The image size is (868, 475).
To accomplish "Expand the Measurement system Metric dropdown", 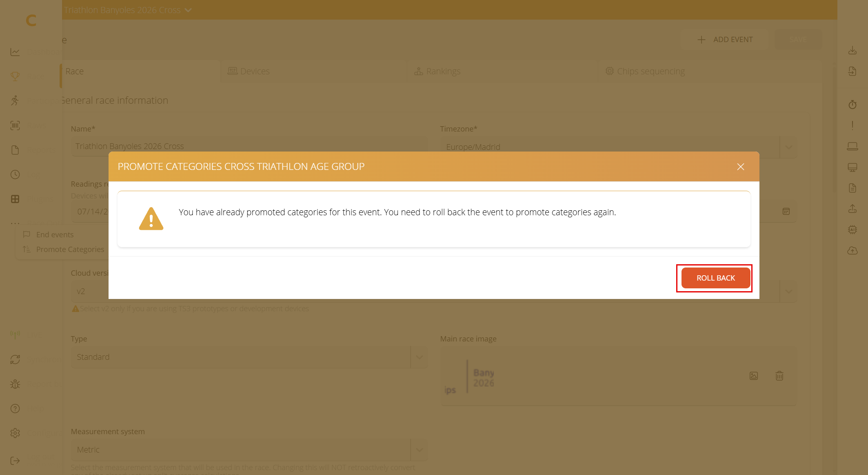I will (x=419, y=450).
